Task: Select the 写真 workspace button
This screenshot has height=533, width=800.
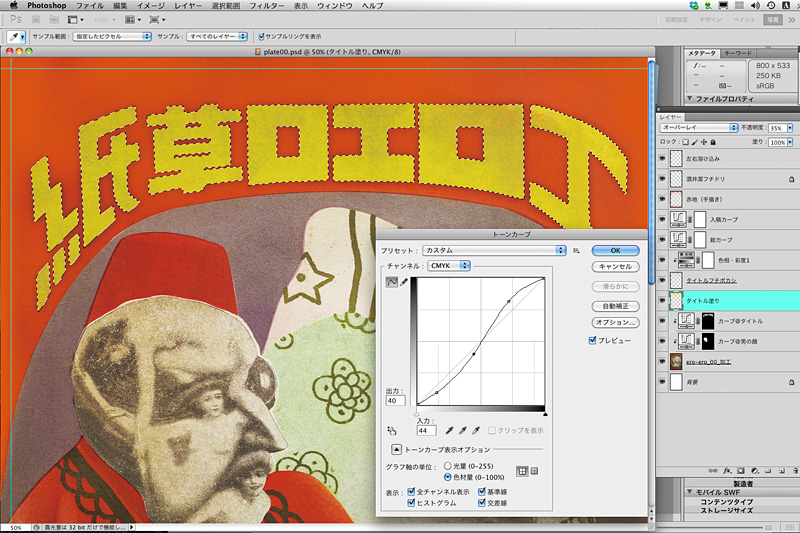Action: coord(773,19)
